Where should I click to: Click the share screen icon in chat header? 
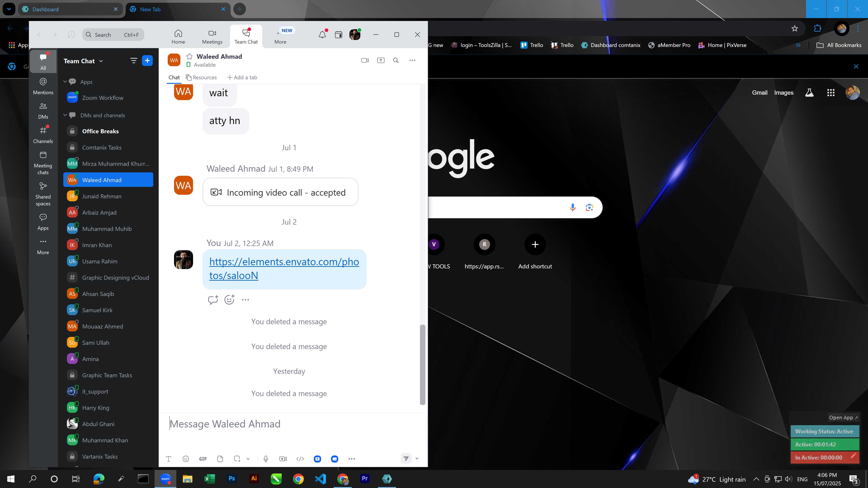point(381,60)
